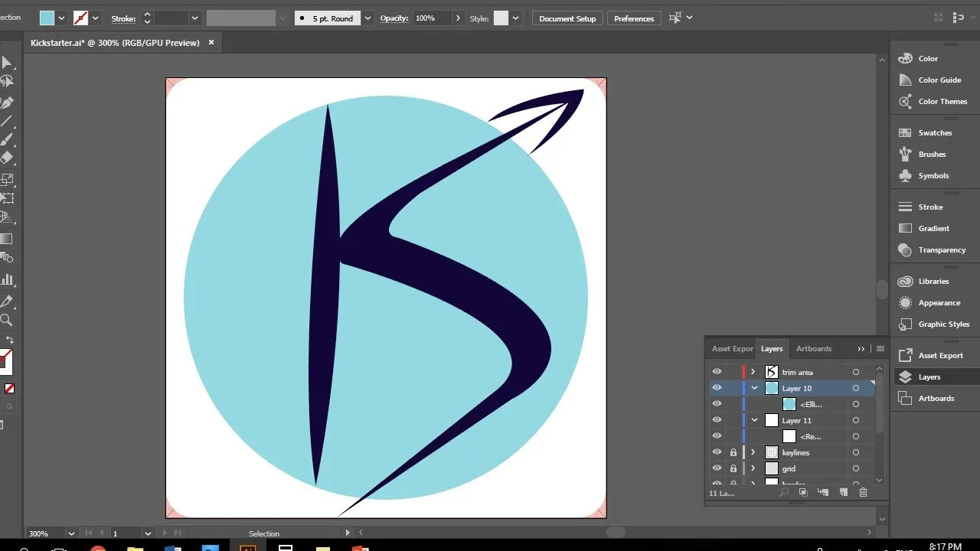Switch to the Asset Export tab
The width and height of the screenshot is (980, 551).
click(733, 348)
